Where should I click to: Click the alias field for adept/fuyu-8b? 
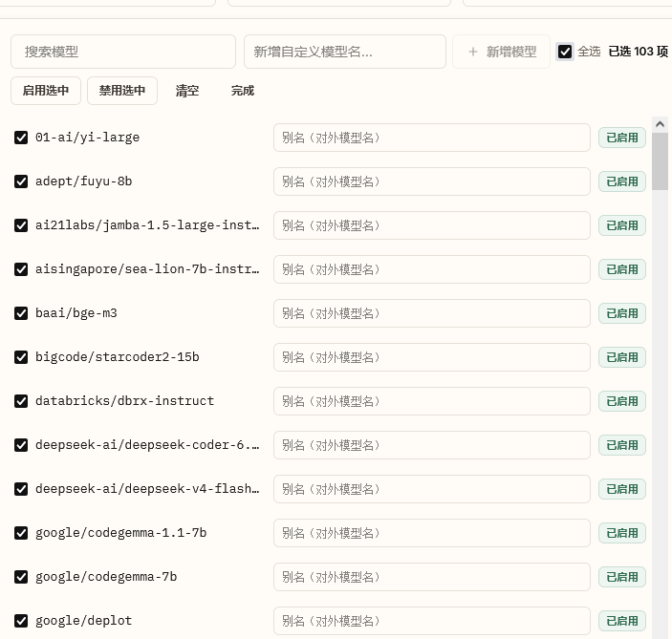point(432,181)
